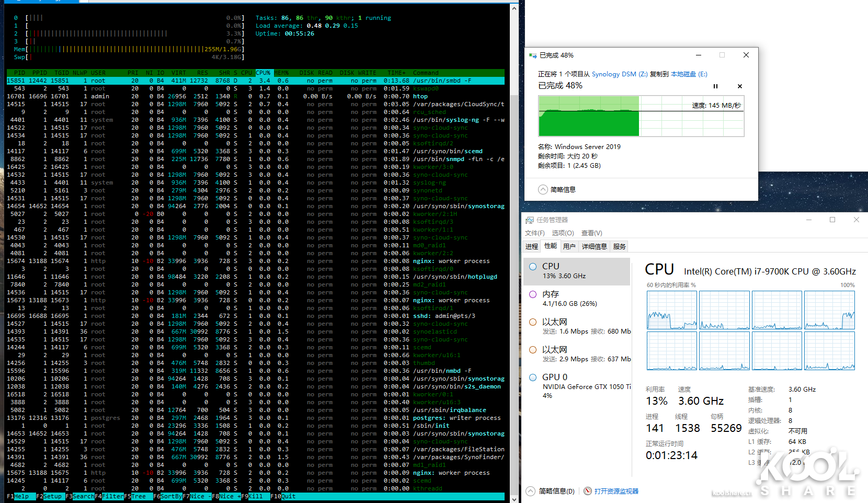Select the first 以太网 adapter at 1.6 Mbps
Viewport: 868px width, 503px height.
pos(577,326)
